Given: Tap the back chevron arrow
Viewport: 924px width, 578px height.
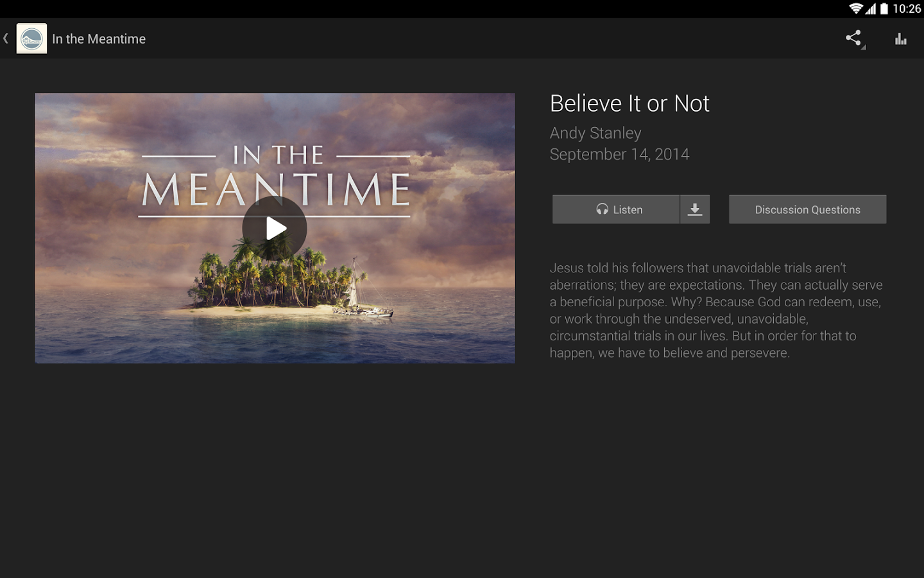Looking at the screenshot, I should click(x=6, y=39).
